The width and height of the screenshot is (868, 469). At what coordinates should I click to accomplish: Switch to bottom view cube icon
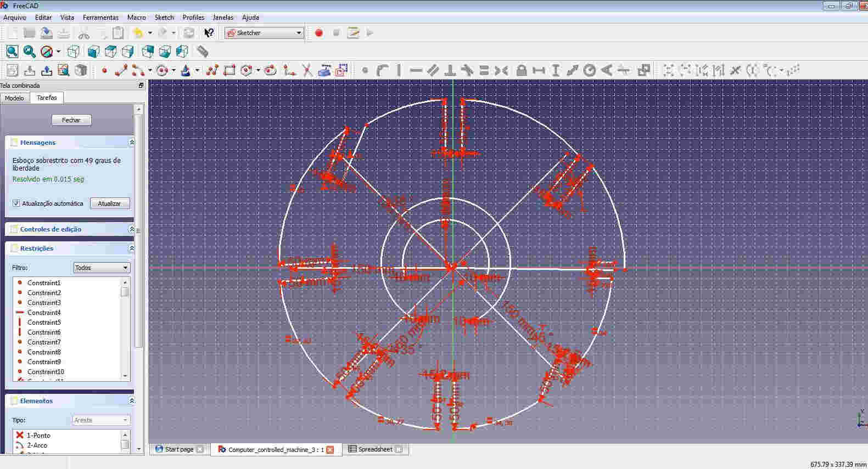[165, 52]
